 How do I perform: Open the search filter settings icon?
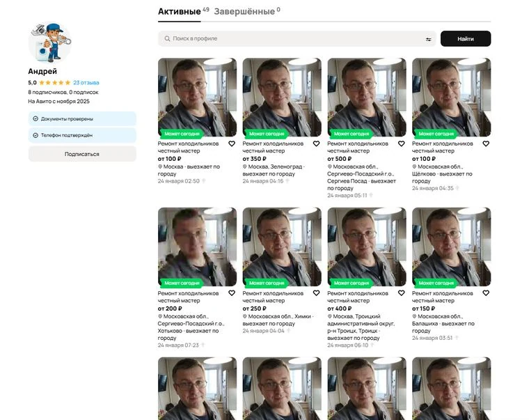(428, 39)
